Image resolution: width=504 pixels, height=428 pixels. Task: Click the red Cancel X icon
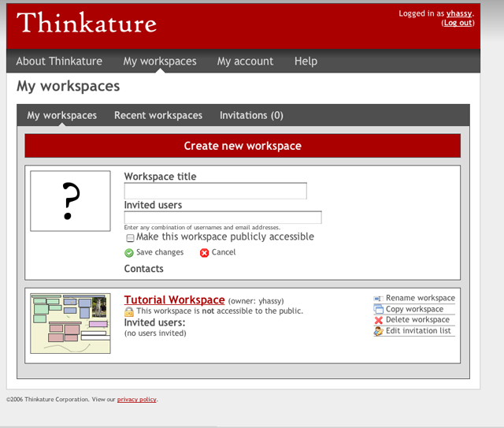point(204,253)
